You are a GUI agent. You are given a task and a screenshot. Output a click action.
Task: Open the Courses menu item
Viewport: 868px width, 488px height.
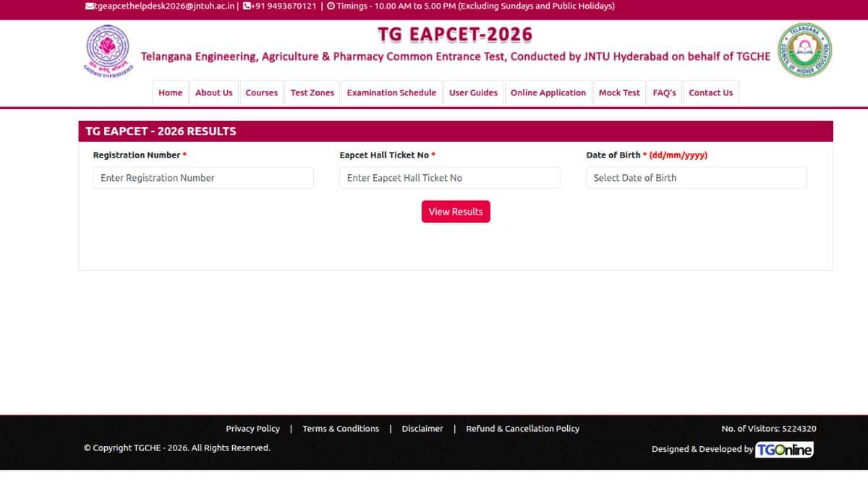(262, 93)
